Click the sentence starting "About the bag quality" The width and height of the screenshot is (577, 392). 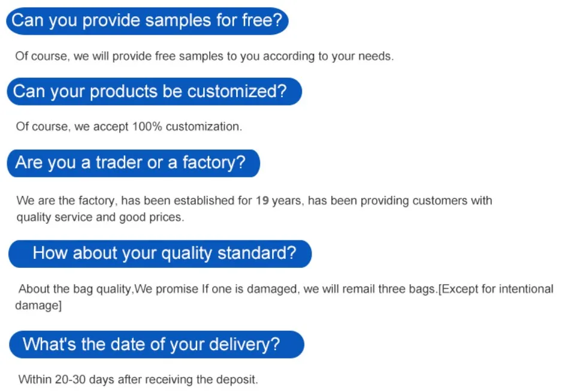pos(286,289)
